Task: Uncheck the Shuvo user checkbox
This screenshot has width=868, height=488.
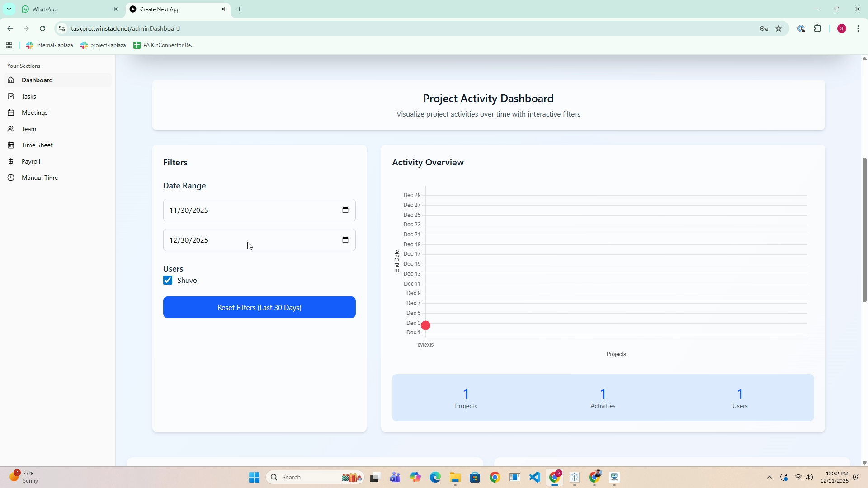Action: pos(168,281)
